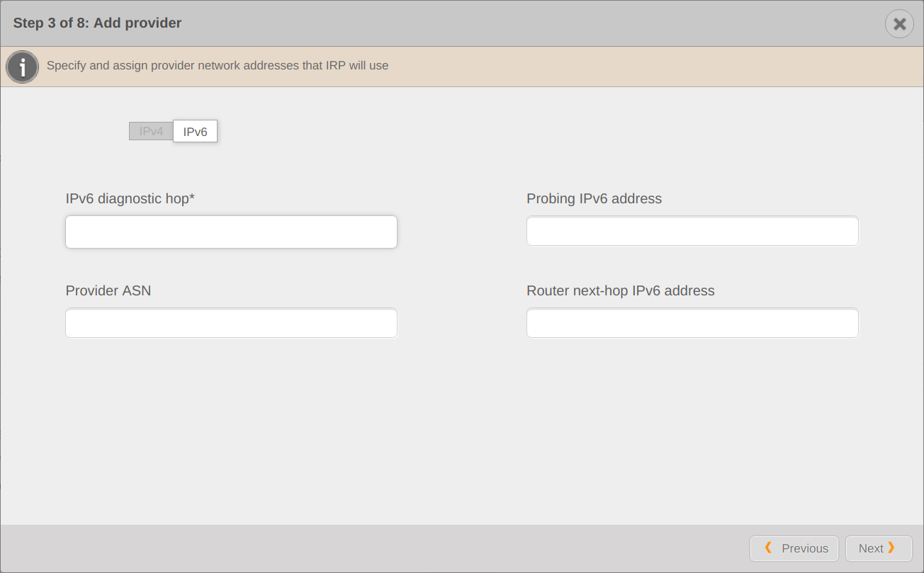924x573 pixels.
Task: Focus the Router next-hop IPv6 address field
Action: 692,323
